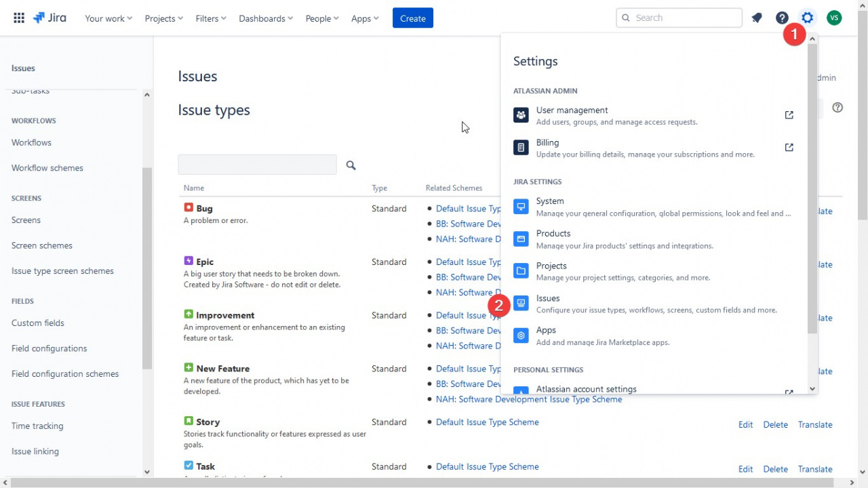Click the Products settings icon
The height and width of the screenshot is (488, 868).
tap(521, 239)
